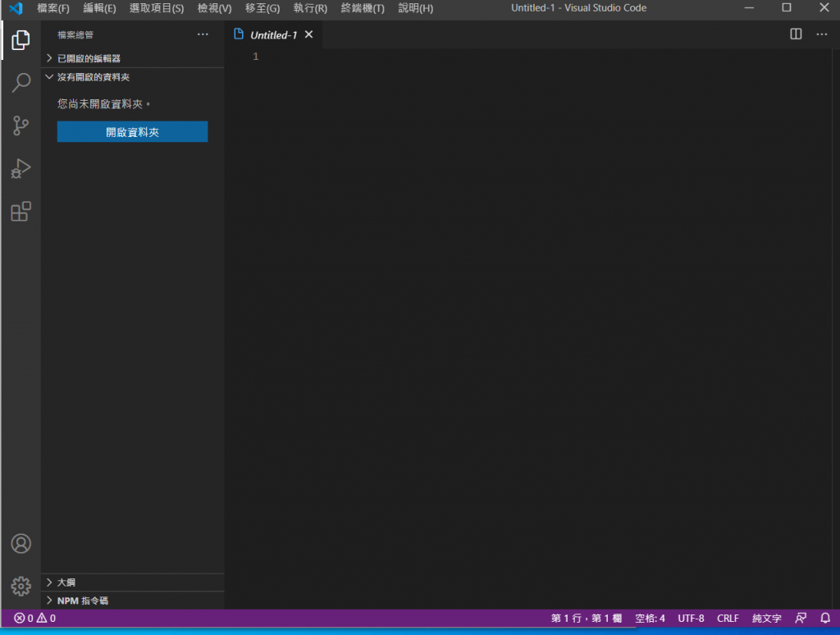Maximize the Visual Studio Code window

point(787,8)
